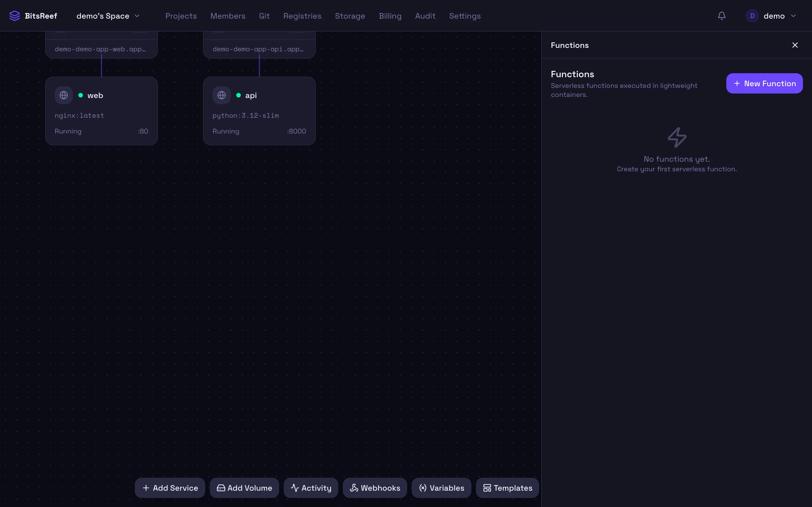
Task: Expand the demo account menu chevron
Action: click(794, 16)
